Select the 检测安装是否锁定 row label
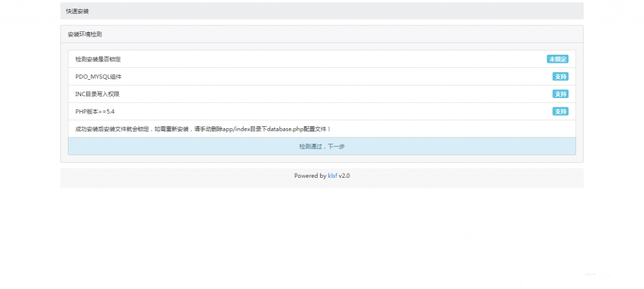 [x=97, y=59]
